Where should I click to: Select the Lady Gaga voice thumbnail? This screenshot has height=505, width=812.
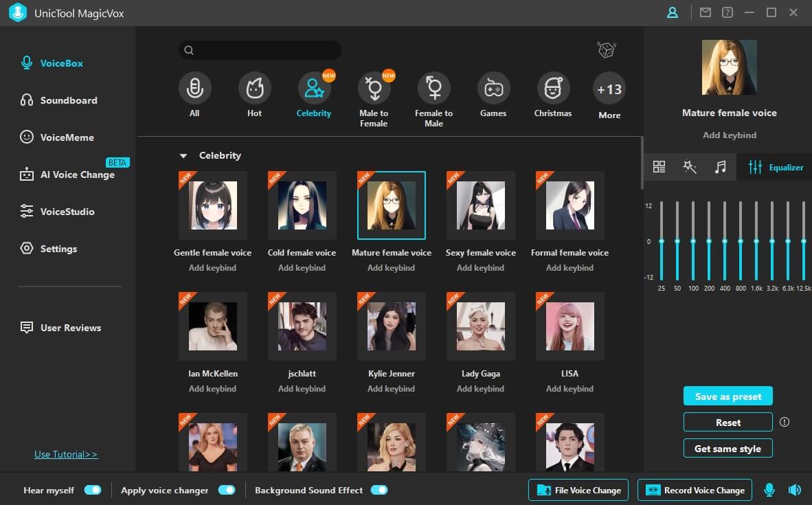[x=481, y=326]
